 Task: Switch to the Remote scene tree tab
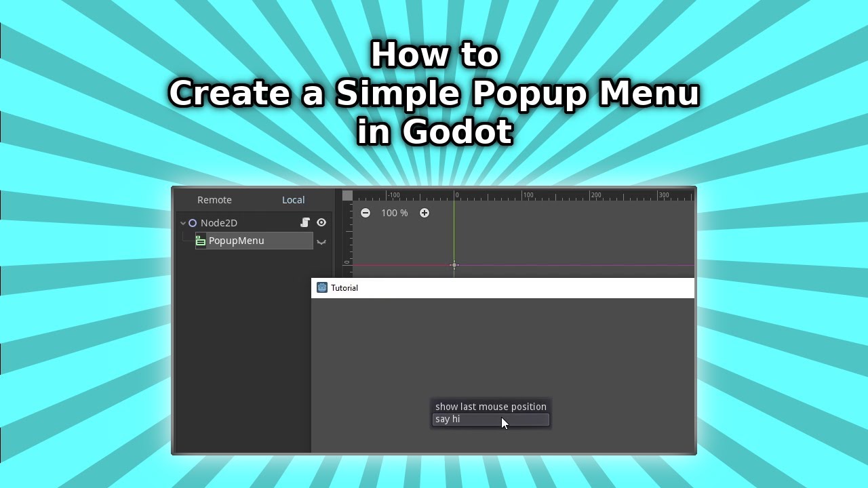pyautogui.click(x=214, y=200)
